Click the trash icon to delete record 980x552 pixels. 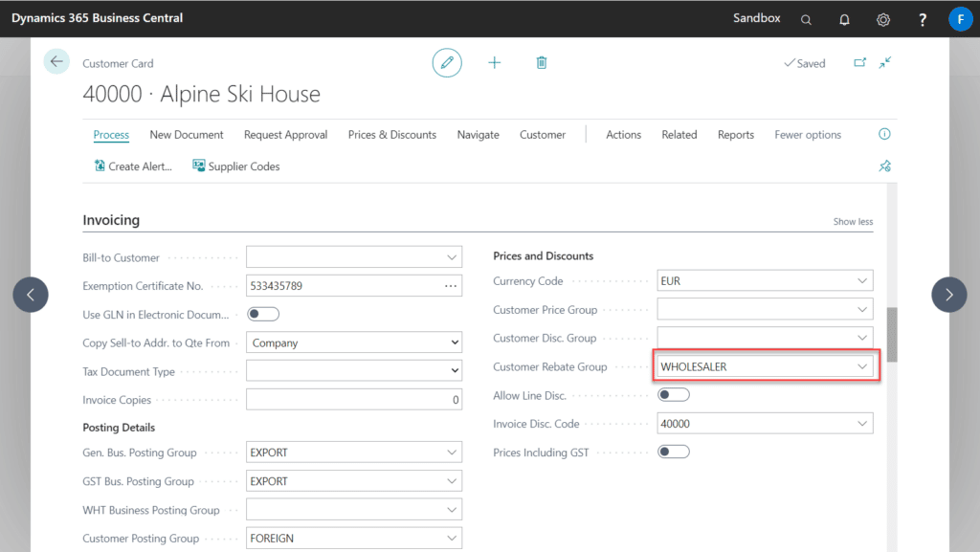point(541,62)
